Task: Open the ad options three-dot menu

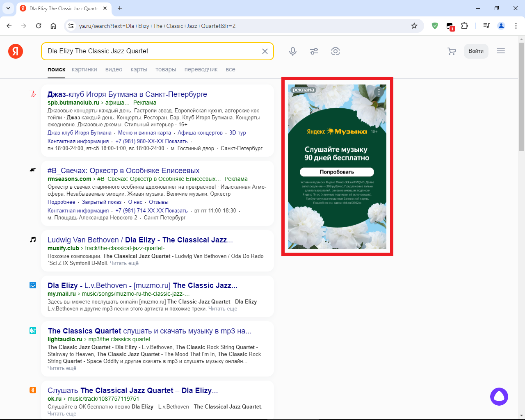Action: [379, 92]
